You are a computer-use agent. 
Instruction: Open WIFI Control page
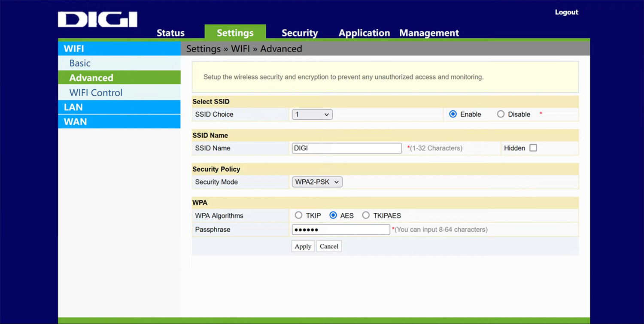96,93
